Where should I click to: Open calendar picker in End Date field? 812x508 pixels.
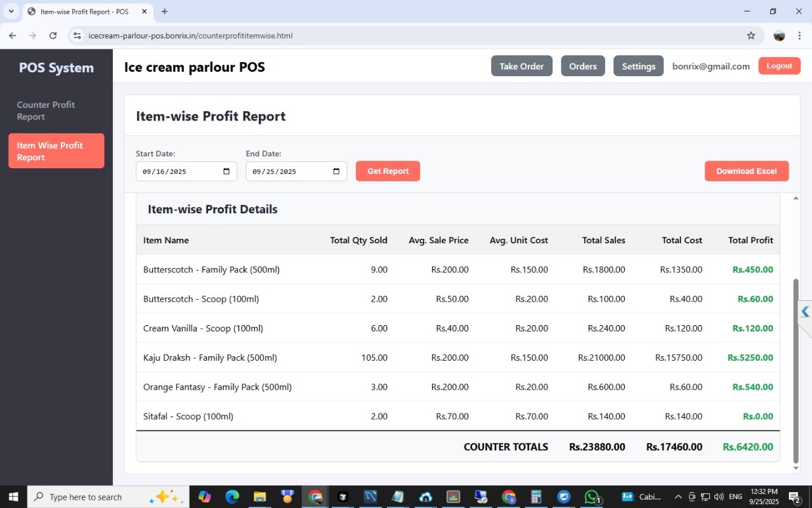(x=336, y=171)
